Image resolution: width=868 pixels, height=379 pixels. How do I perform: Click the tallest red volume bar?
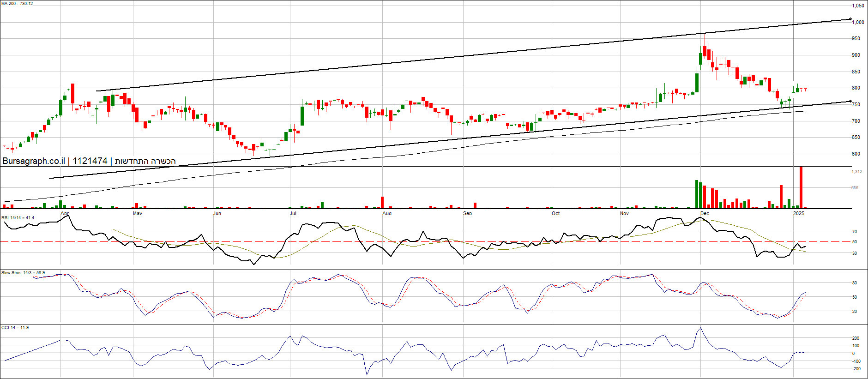click(x=801, y=187)
